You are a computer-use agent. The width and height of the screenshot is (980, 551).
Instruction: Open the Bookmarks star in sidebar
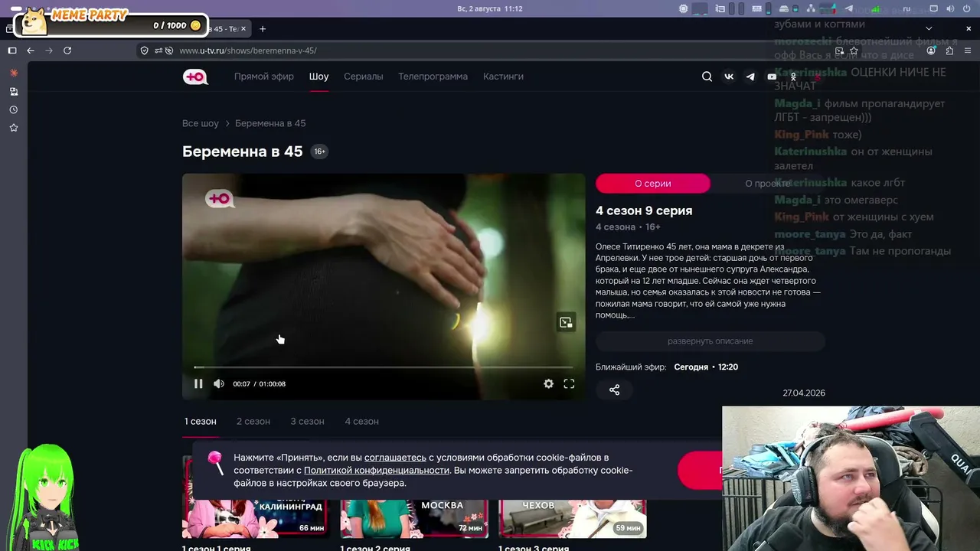[14, 128]
